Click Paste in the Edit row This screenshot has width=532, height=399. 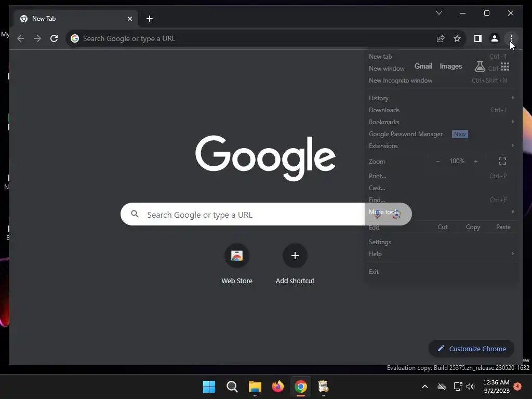coord(503,227)
